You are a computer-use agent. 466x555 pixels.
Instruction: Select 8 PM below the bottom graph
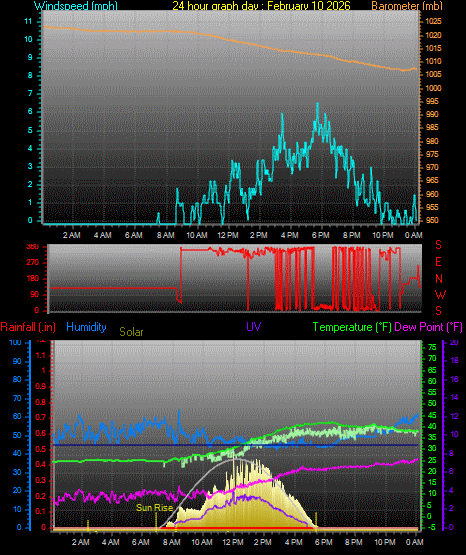(354, 542)
